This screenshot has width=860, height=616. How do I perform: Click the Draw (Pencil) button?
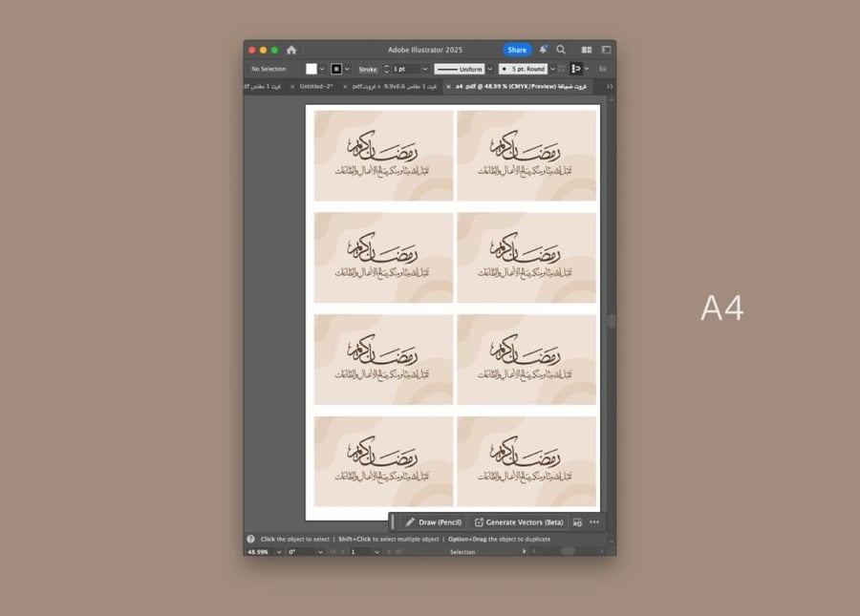(434, 522)
